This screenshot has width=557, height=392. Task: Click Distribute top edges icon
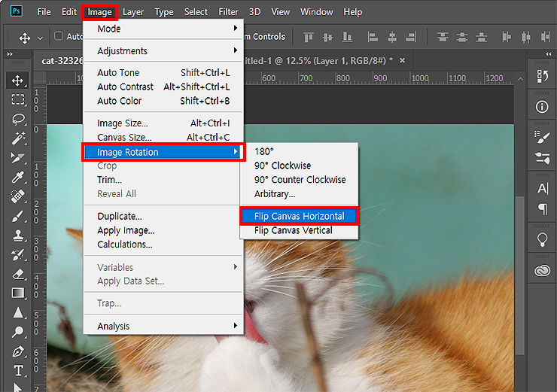tap(443, 37)
